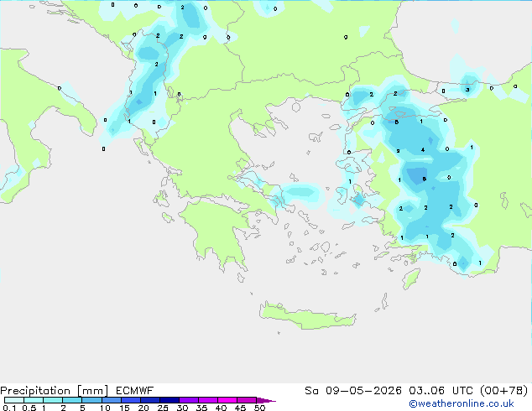Click the '(00+78)' forecast offset text

pos(504,391)
